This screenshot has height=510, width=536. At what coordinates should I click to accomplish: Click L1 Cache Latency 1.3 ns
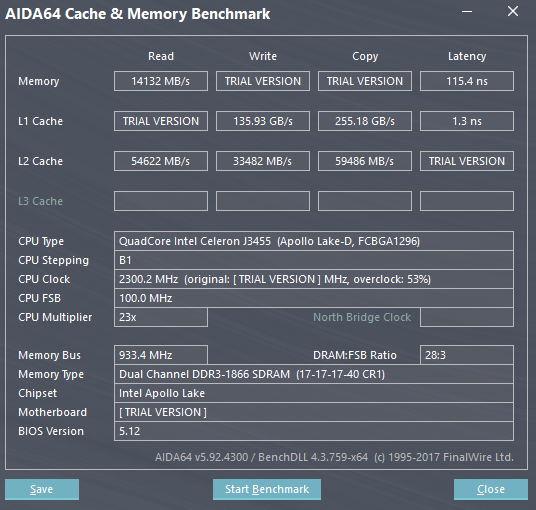[x=467, y=121]
